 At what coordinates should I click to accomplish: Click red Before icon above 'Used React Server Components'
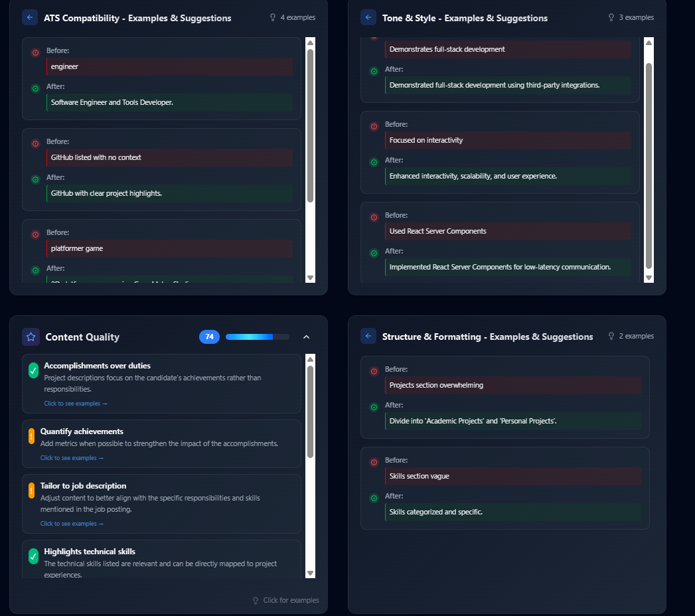[374, 217]
